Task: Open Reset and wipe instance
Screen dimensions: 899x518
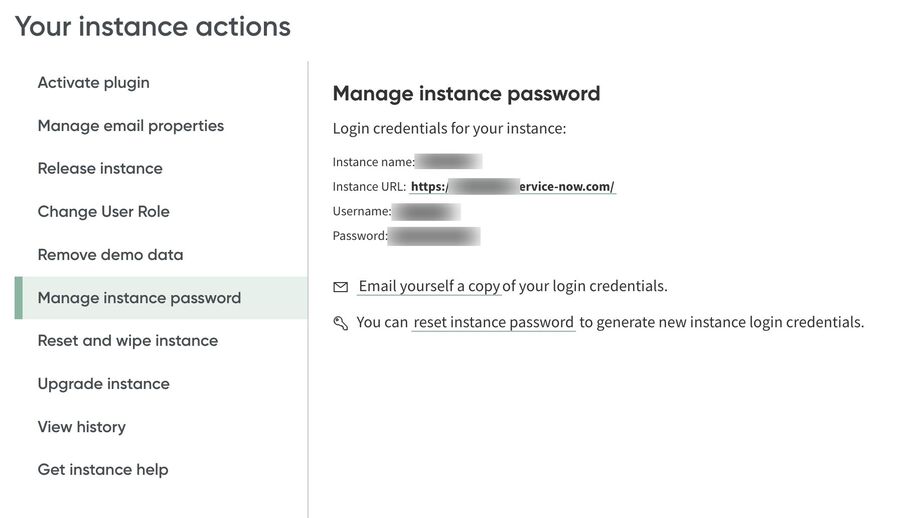Action: point(128,341)
